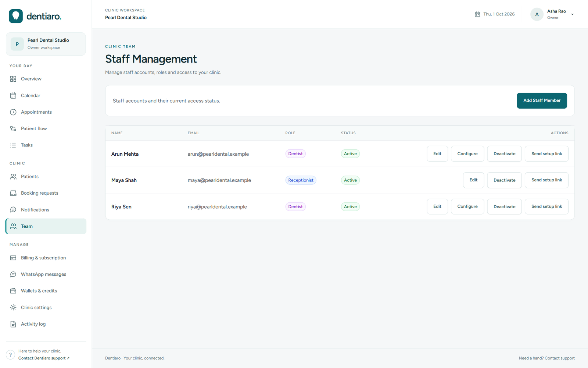Click the Activity log document icon
This screenshot has width=588, height=368.
(13, 324)
